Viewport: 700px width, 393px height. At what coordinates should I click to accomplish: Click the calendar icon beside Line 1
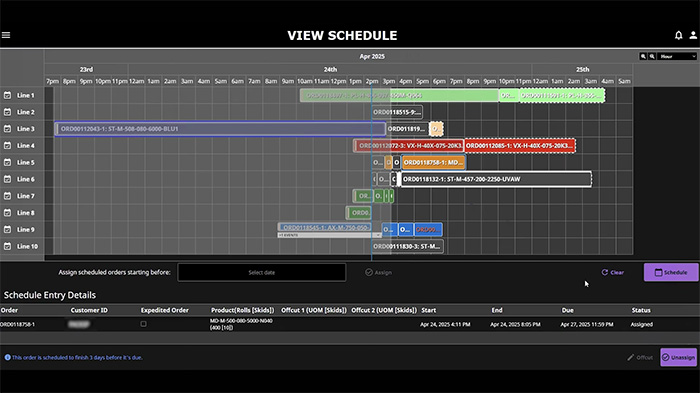click(7, 95)
